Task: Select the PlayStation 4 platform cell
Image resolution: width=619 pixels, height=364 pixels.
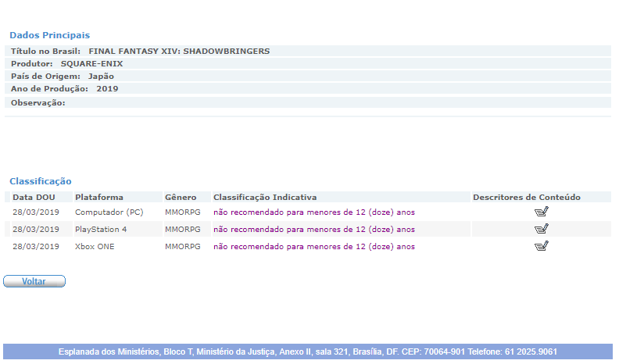Action: point(101,229)
